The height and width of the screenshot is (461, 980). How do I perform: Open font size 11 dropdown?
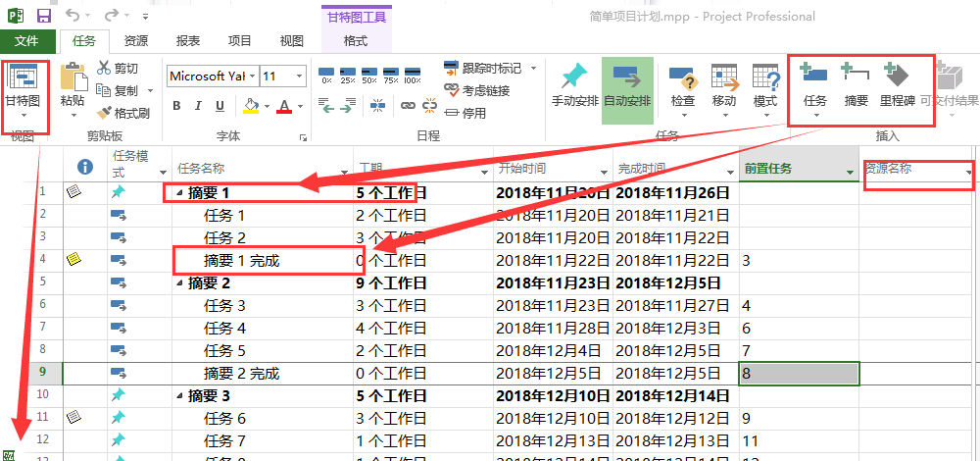299,77
